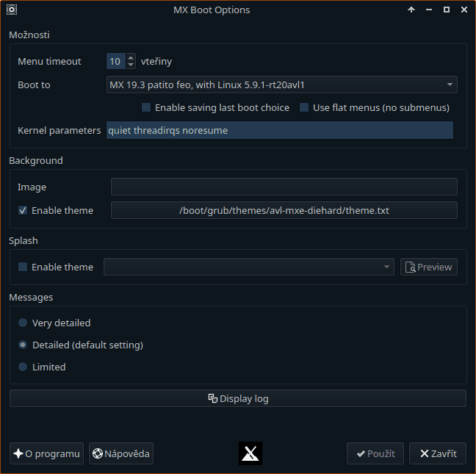Click the Menu timeout label
Viewport: 476px width, 474px height.
point(49,61)
